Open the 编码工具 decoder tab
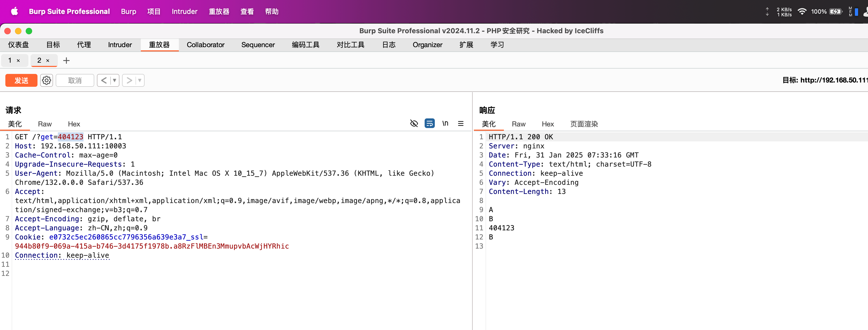 pyautogui.click(x=305, y=45)
